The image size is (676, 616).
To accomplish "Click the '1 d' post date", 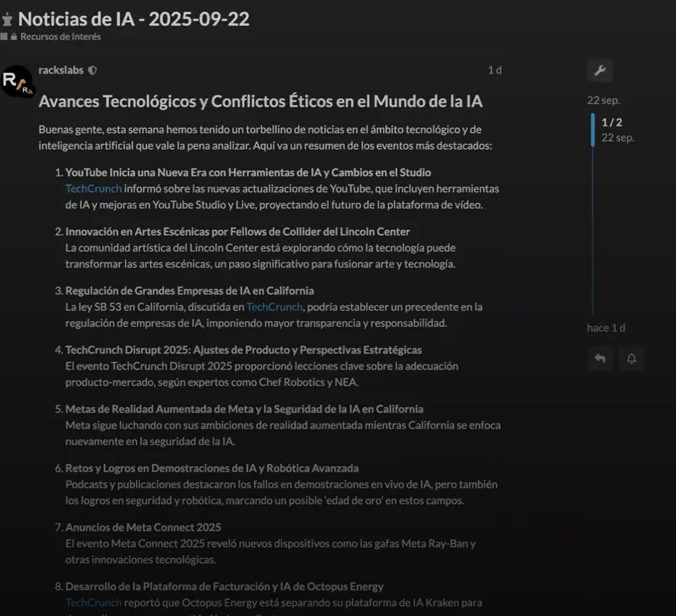I will click(x=494, y=71).
